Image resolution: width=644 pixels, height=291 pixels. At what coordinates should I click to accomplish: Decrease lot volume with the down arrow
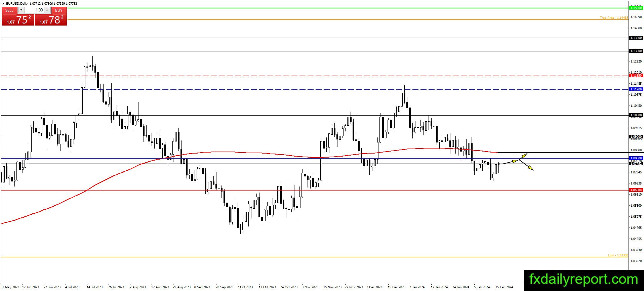click(21, 10)
